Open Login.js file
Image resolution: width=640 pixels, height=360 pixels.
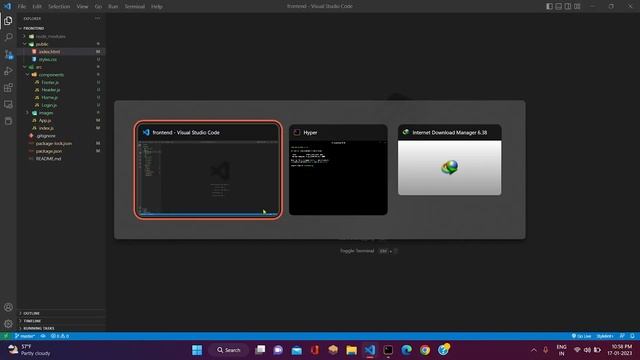(49, 105)
